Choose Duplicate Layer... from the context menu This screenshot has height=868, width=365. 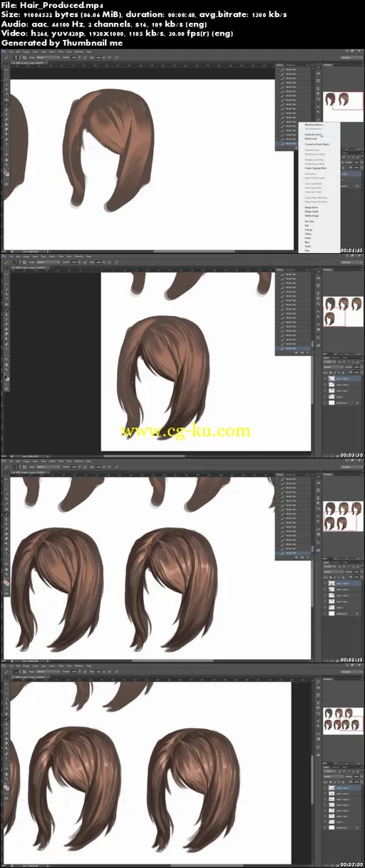click(312, 135)
